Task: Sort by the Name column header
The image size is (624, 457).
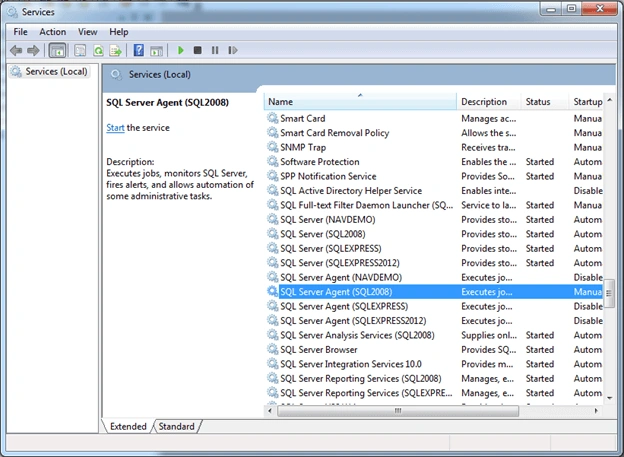Action: click(360, 102)
